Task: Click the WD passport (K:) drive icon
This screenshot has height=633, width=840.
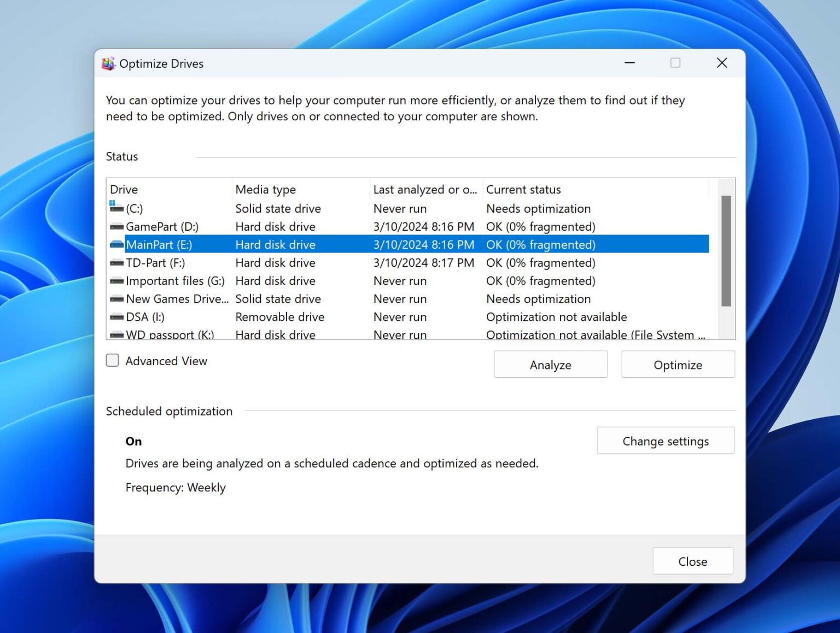Action: point(116,334)
